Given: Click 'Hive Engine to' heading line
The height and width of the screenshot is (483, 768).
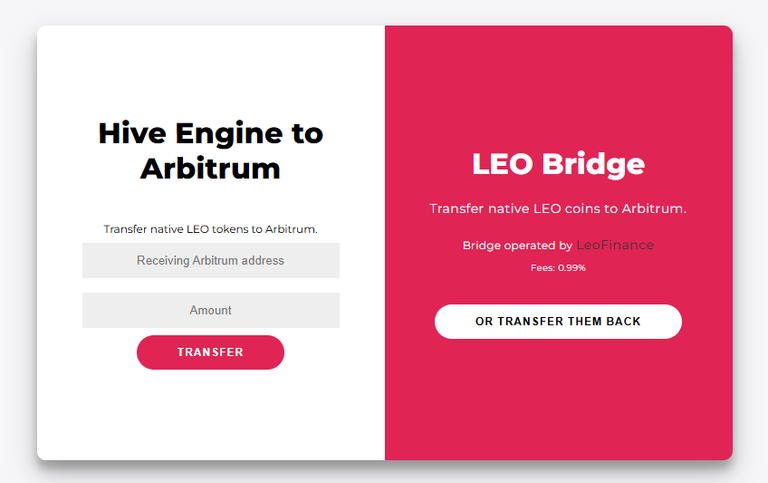Looking at the screenshot, I should (x=211, y=133).
